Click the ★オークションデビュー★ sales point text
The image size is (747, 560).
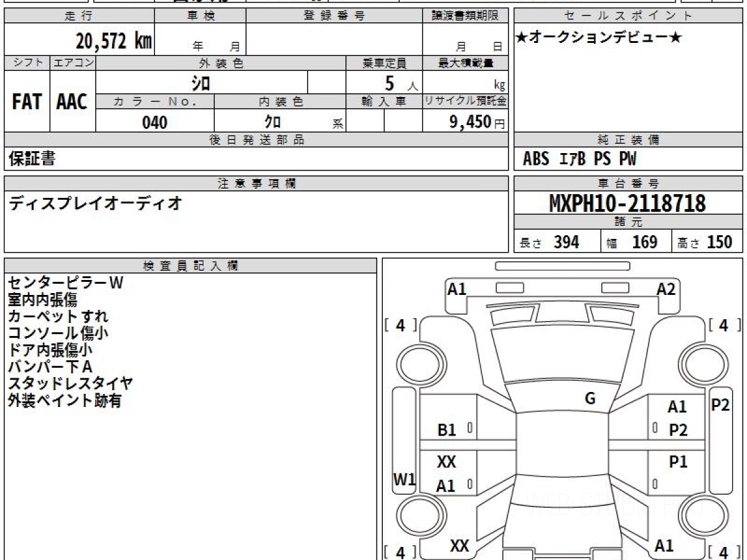pos(598,38)
